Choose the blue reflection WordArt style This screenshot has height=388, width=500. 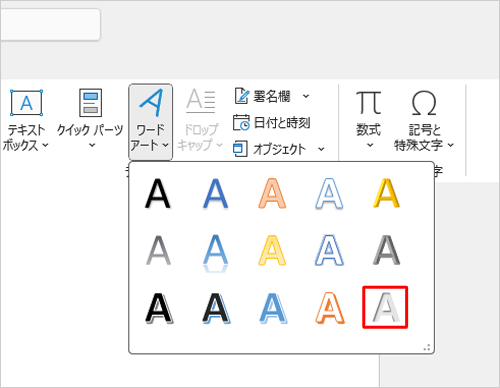pyautogui.click(x=215, y=253)
